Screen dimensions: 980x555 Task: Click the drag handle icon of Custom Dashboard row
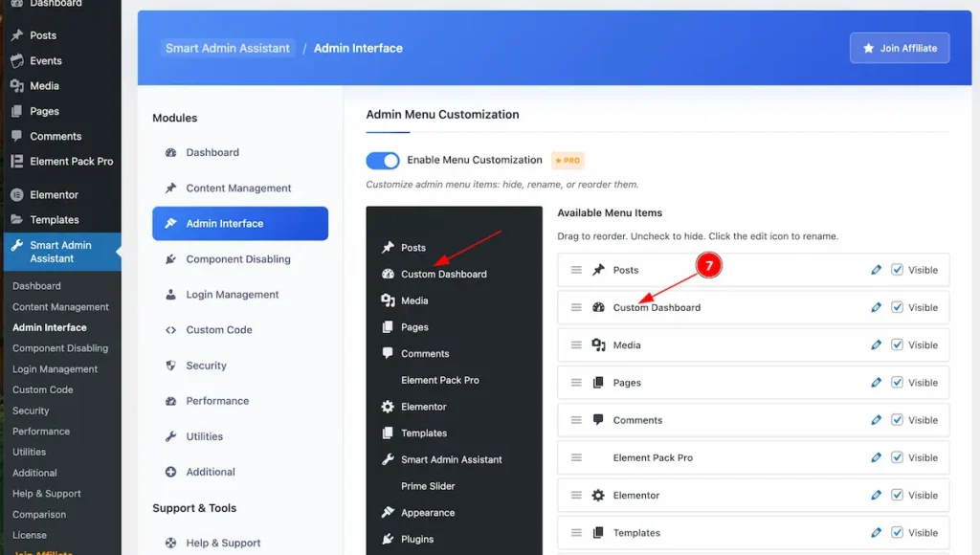coord(576,307)
